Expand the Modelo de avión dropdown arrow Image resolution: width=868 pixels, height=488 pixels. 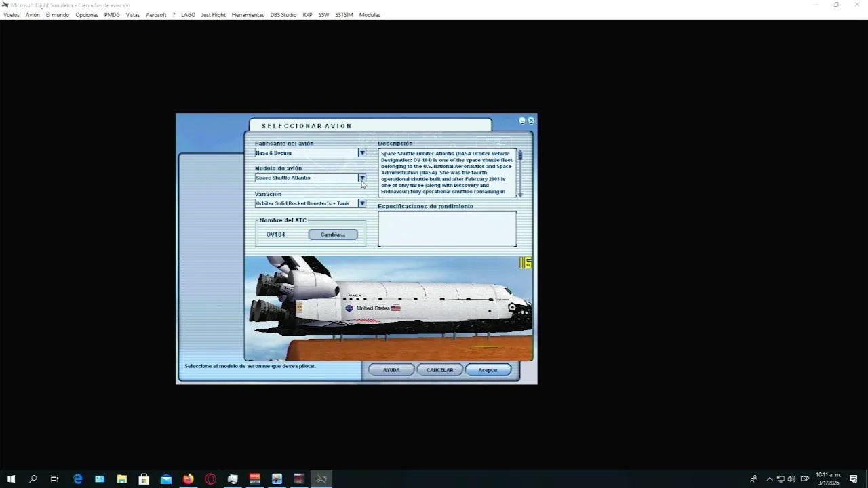[x=362, y=178]
